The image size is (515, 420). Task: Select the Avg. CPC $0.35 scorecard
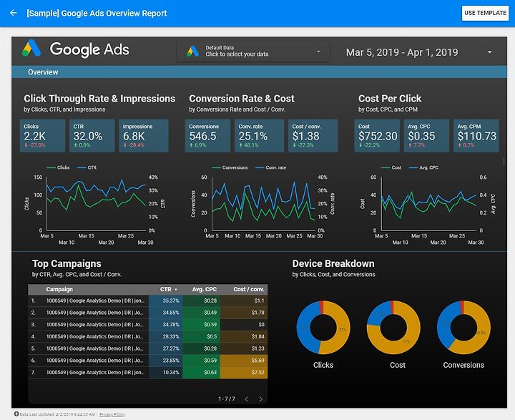[426, 136]
